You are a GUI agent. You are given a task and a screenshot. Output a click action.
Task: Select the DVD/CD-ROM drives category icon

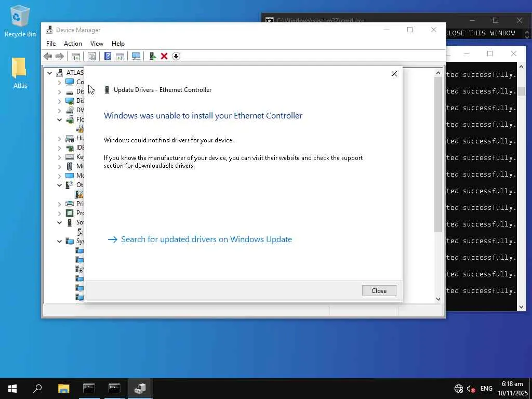(70, 110)
